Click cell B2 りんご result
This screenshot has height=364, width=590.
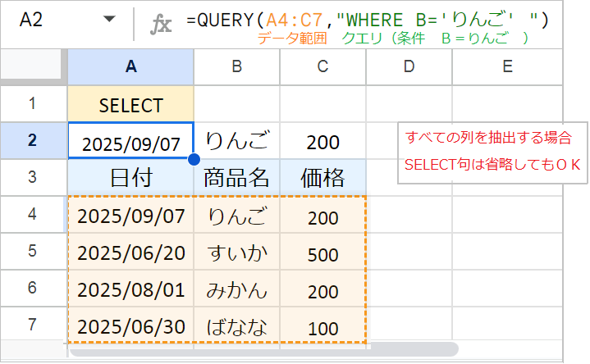coord(236,141)
